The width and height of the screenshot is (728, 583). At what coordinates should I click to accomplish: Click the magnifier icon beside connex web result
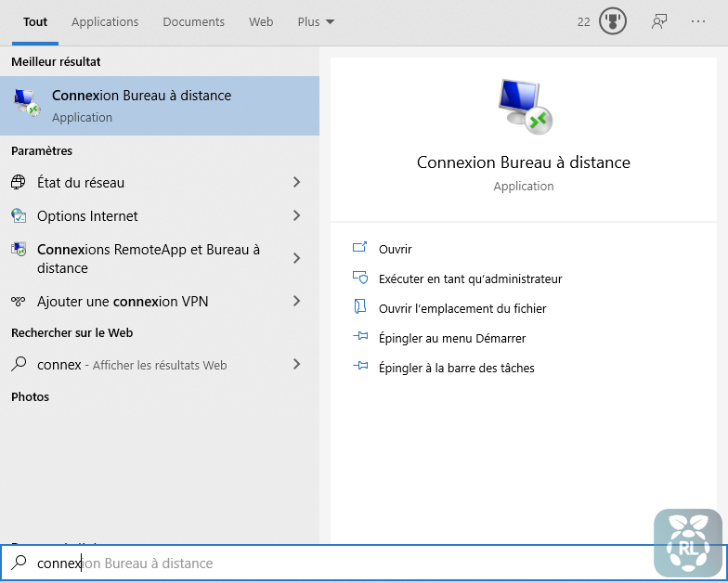(19, 364)
